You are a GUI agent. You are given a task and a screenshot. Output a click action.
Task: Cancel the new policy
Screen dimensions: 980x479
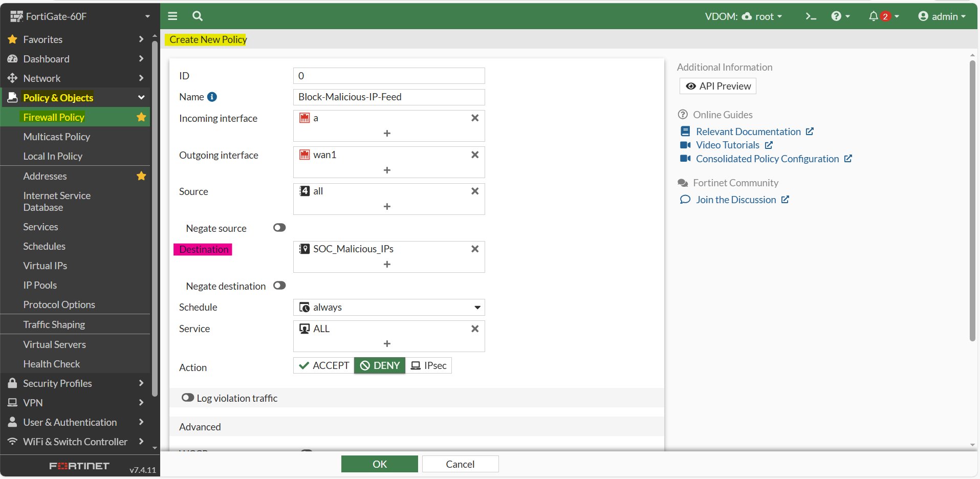[x=460, y=464]
